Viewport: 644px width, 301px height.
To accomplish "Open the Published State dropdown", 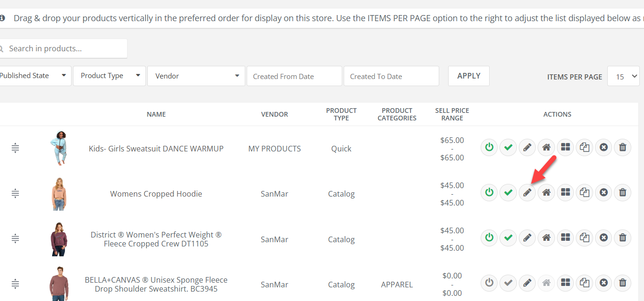I will coord(33,76).
